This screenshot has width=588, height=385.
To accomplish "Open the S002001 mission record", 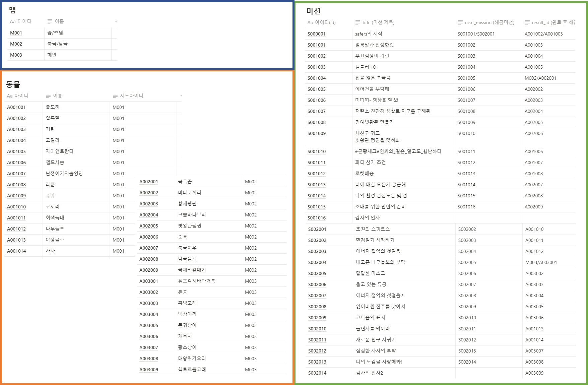I will coord(317,229).
